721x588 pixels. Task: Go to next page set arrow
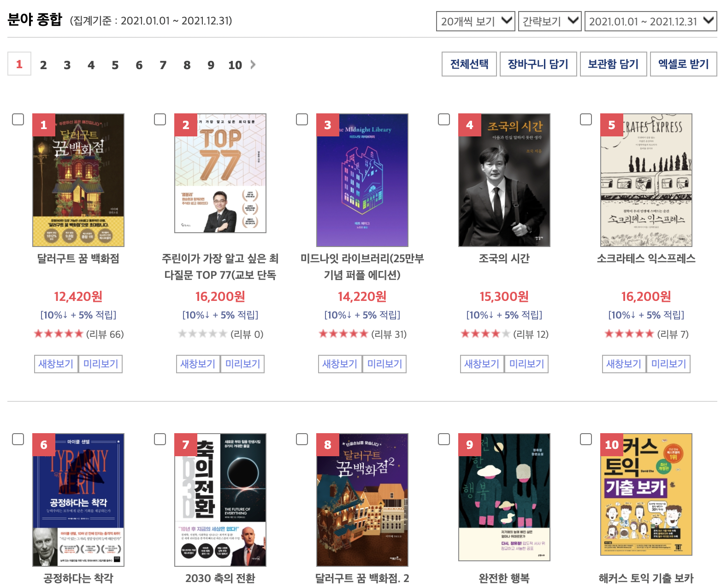coord(253,65)
